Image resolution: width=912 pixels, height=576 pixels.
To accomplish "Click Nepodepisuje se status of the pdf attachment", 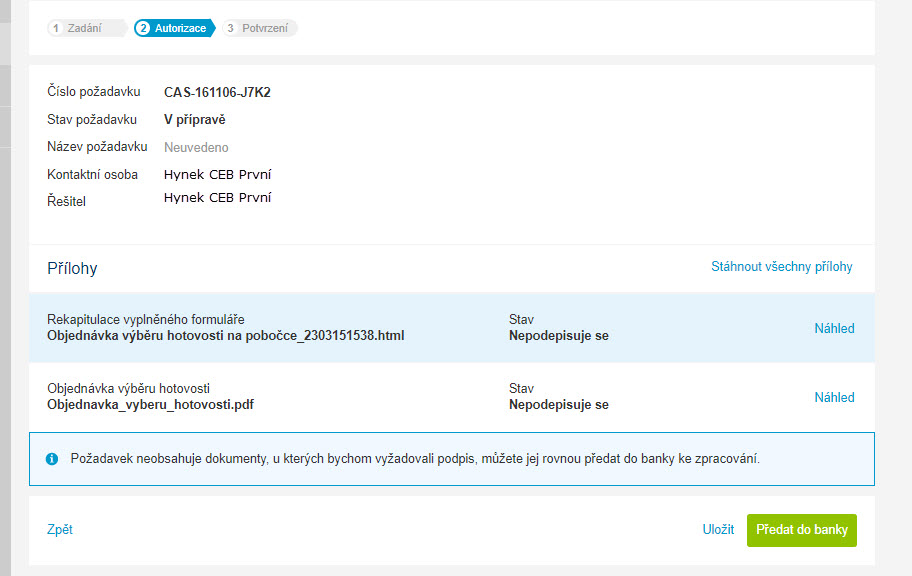I will click(558, 404).
